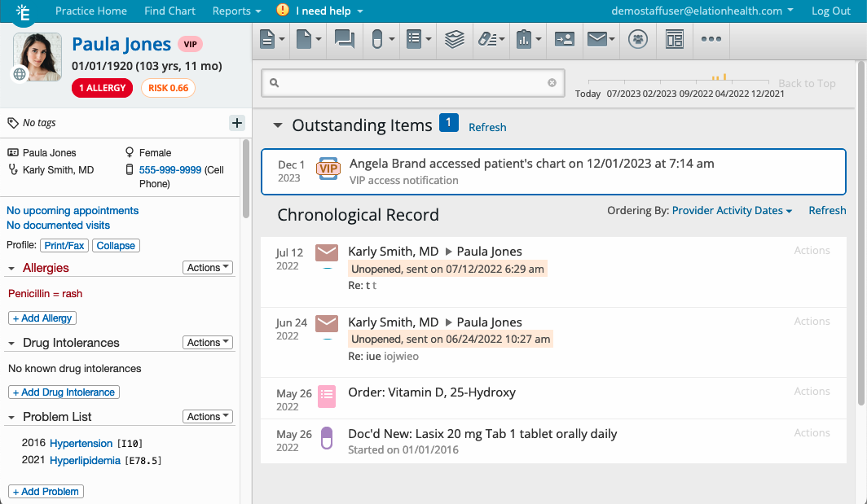
Task: Click the chart timeline bar
Action: (x=678, y=81)
